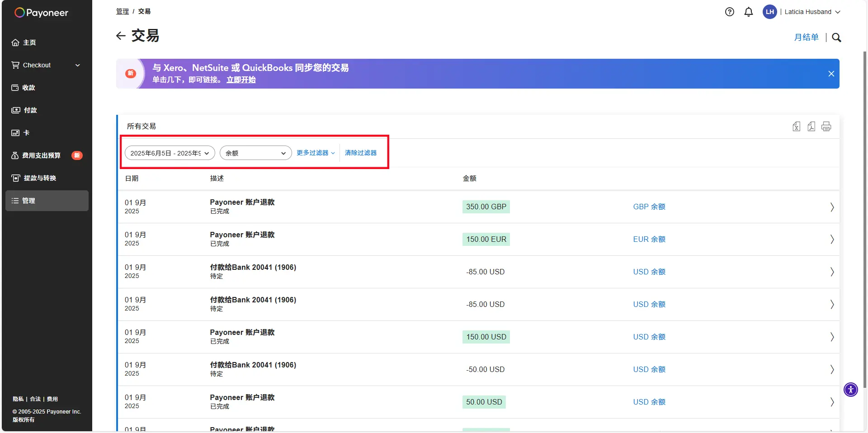Export transactions to PDF file icon
Viewport: 868px width, 433px height.
pos(811,127)
